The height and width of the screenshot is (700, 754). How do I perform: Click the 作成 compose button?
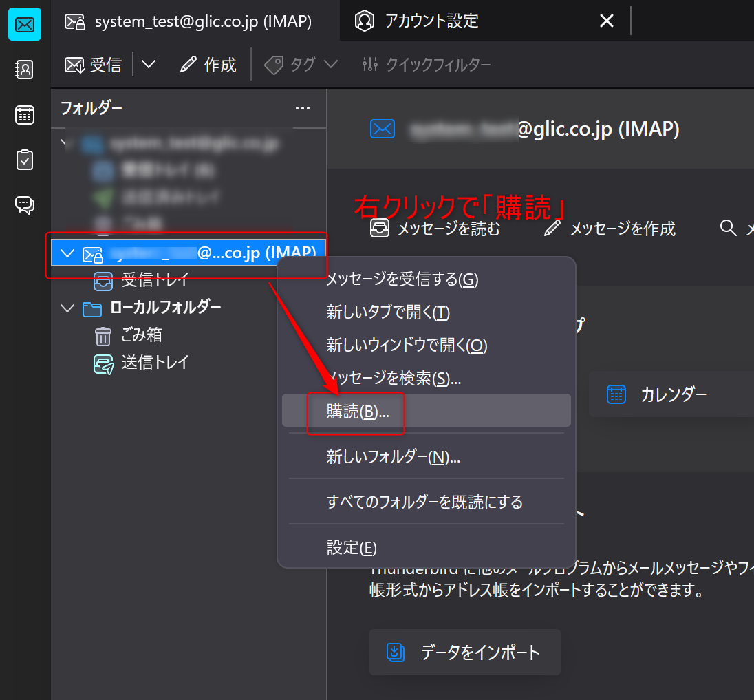click(208, 65)
